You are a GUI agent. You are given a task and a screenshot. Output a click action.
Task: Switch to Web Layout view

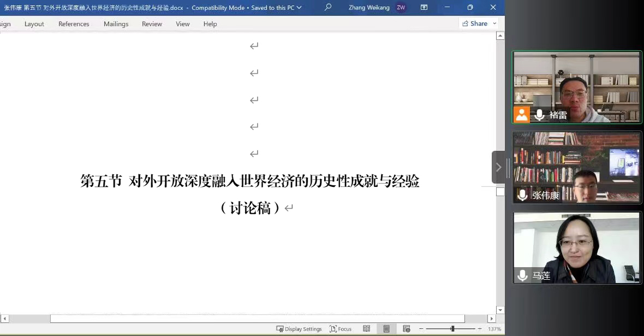pyautogui.click(x=407, y=329)
